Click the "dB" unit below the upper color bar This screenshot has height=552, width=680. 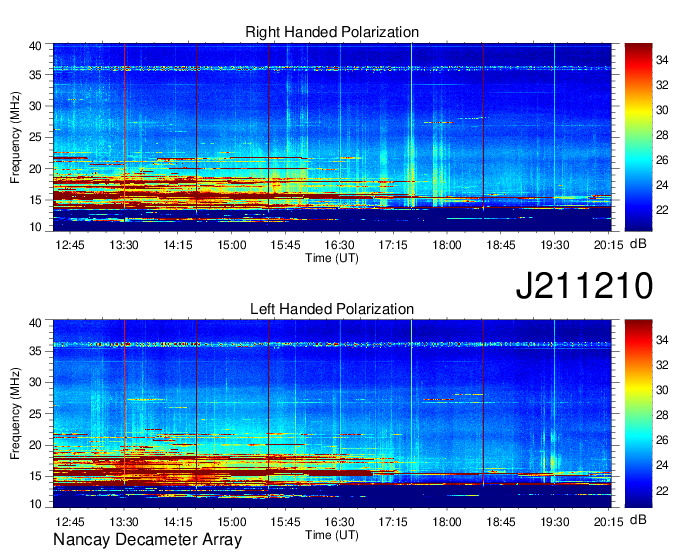point(638,244)
